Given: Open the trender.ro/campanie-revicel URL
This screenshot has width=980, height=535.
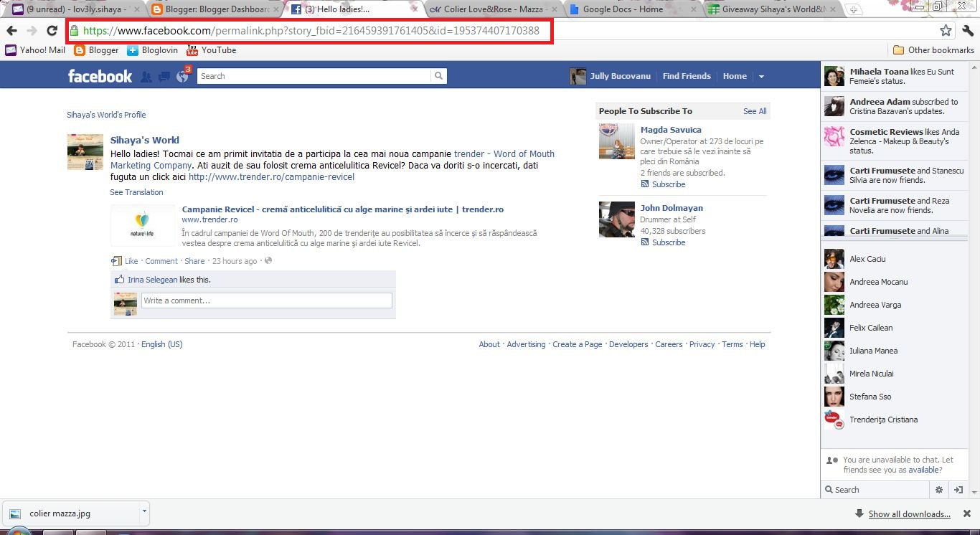Looking at the screenshot, I should click(271, 176).
